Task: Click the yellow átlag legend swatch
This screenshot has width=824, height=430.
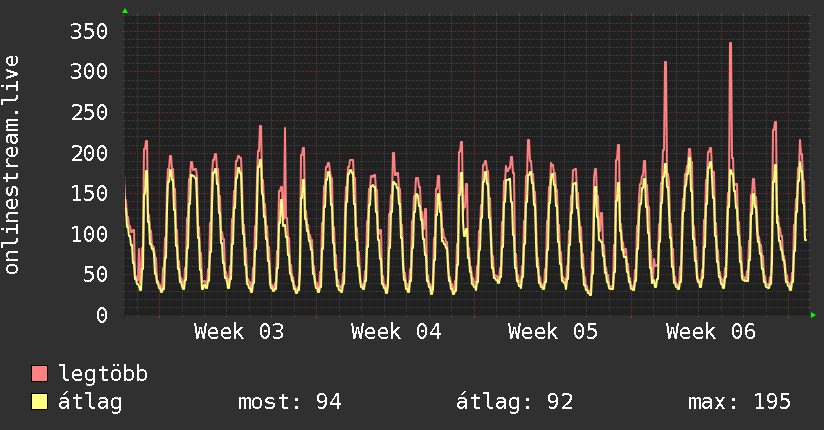Action: (x=40, y=402)
